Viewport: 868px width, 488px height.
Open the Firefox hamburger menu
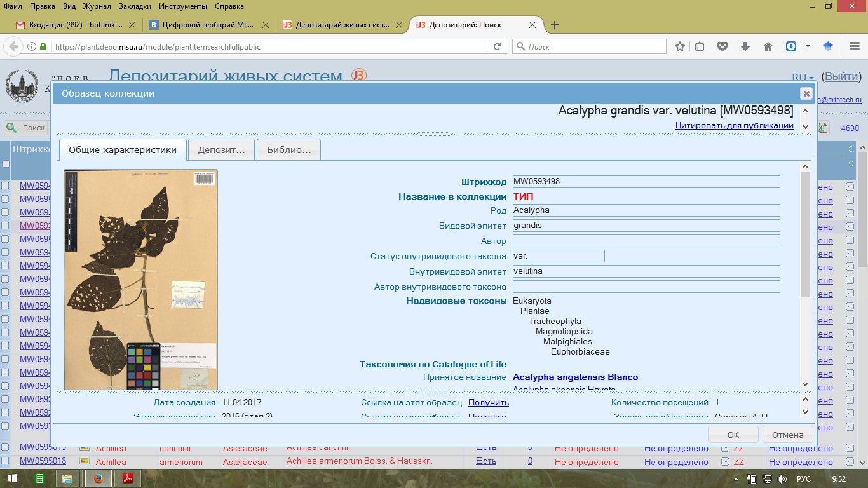point(854,46)
